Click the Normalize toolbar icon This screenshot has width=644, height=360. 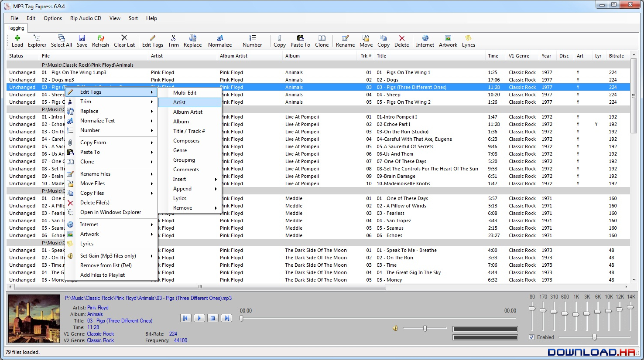coord(220,41)
